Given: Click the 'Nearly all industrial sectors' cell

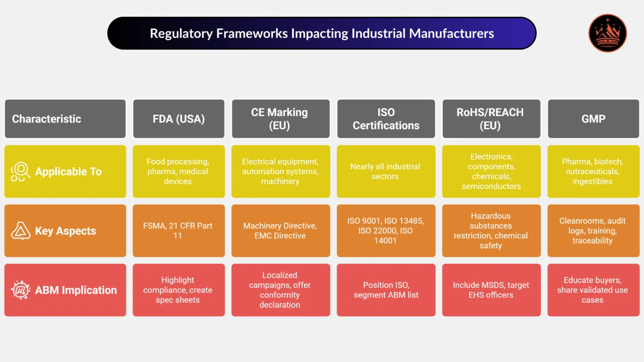Looking at the screenshot, I should [x=386, y=171].
